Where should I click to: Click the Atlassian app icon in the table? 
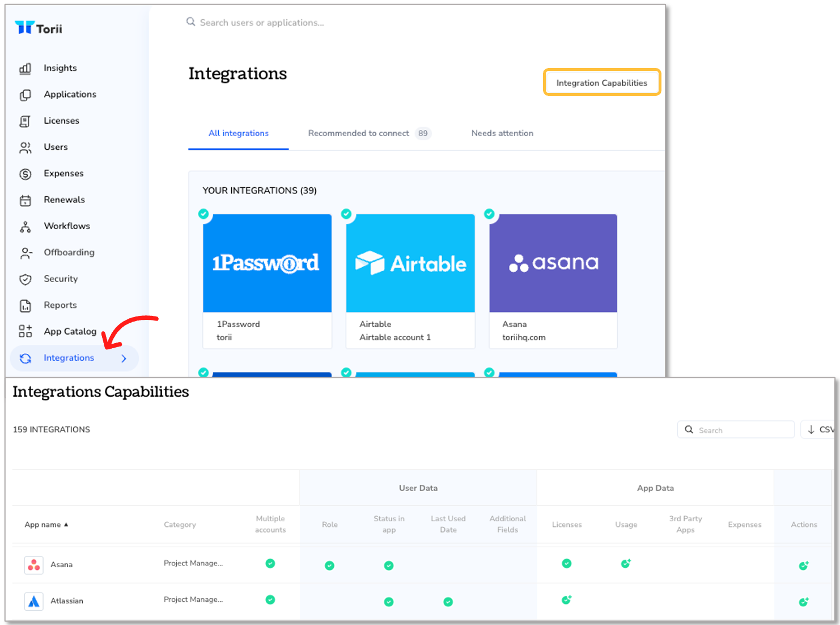(x=34, y=601)
